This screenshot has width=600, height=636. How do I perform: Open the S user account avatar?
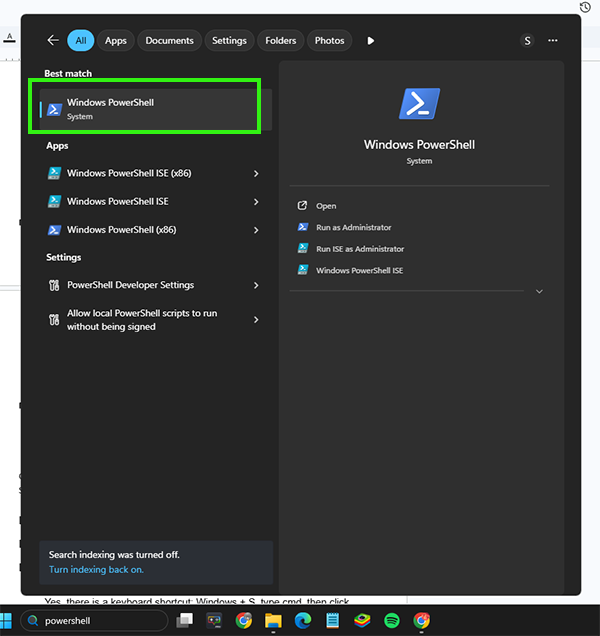tap(527, 41)
